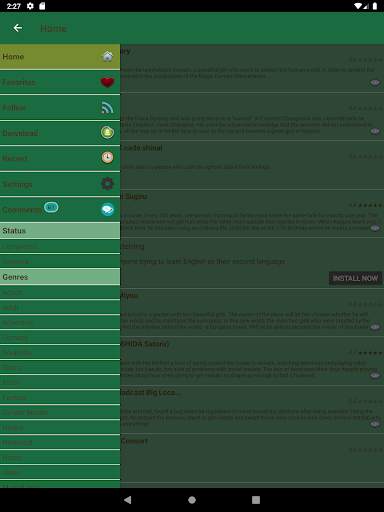The width and height of the screenshot is (384, 512).
Task: Filter by Ongoing status
Action: [x=60, y=261]
